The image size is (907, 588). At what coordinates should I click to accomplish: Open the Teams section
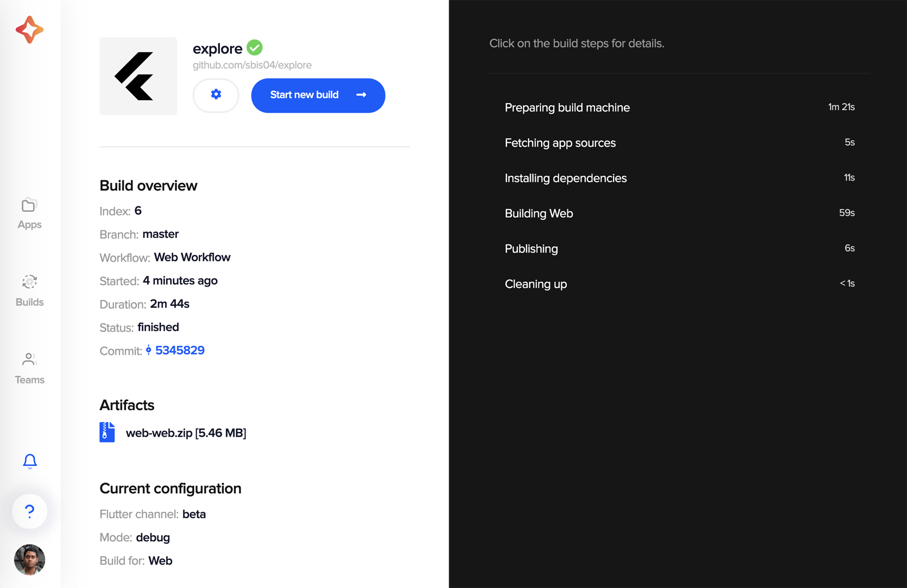click(x=29, y=369)
